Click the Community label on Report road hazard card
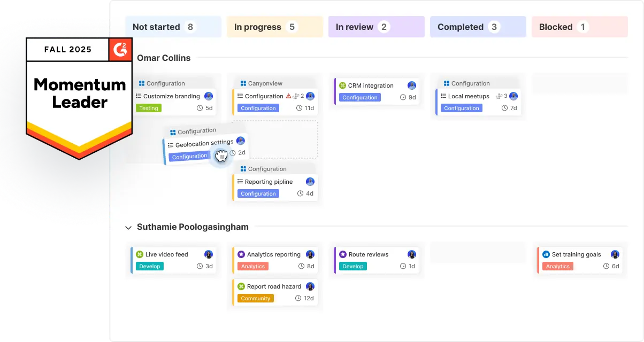Viewport: 644px width, 342px height. click(x=255, y=298)
